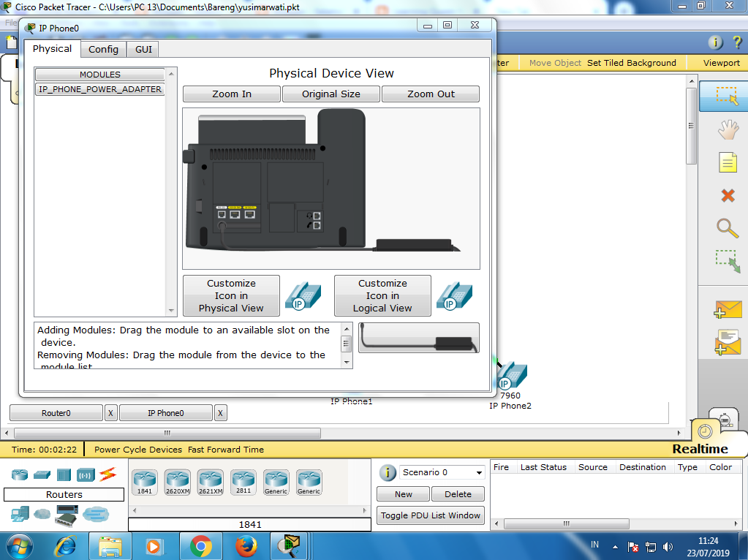Click Customize Icon in Physical View
Screen dimensions: 748x560
pos(231,296)
